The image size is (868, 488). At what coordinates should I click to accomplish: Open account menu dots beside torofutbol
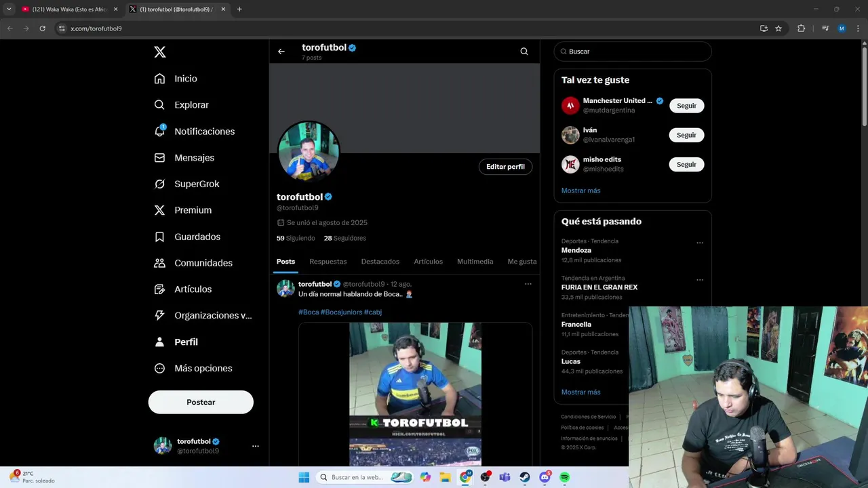[x=256, y=446]
